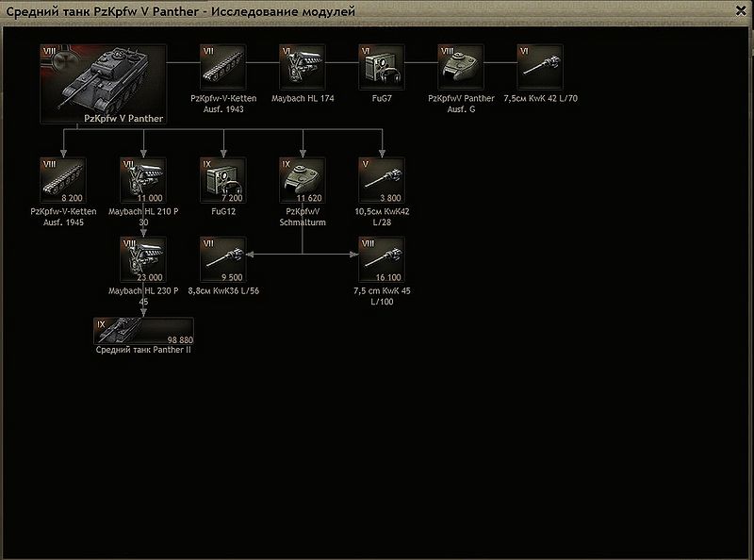Screen dimensions: 754x560
Task: Click the '8,8cm KwK36 L/56' label
Action: [223, 290]
